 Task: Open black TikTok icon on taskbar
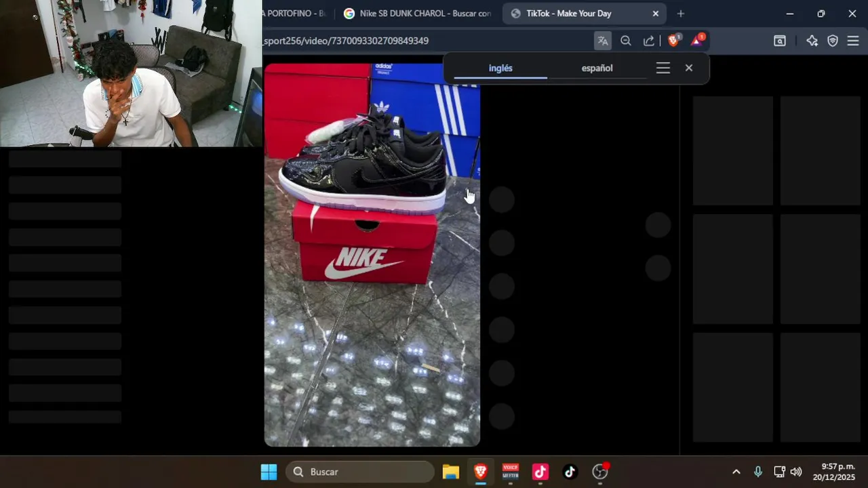click(x=570, y=472)
